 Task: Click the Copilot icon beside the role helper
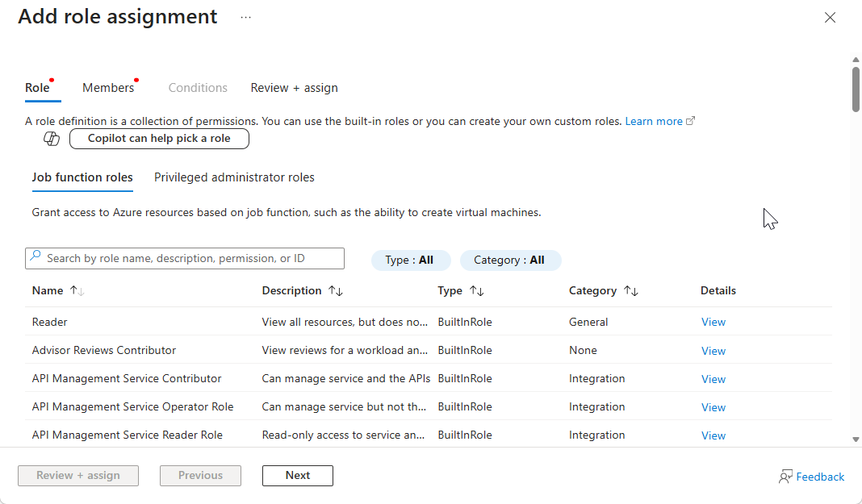52,139
